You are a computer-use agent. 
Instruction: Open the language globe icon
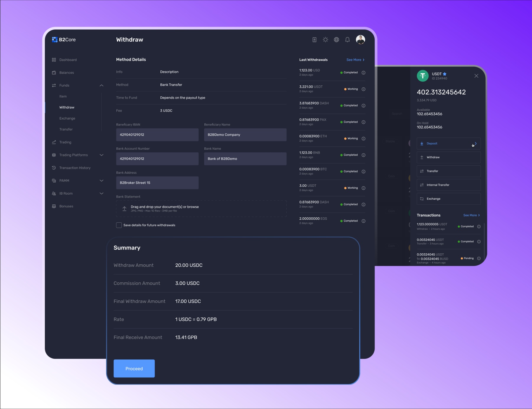click(x=336, y=40)
